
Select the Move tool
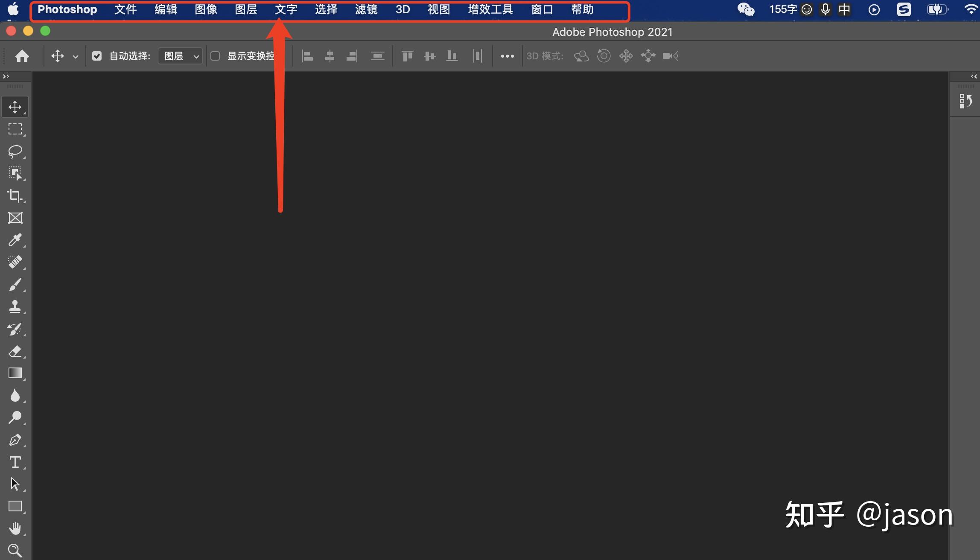pos(14,106)
